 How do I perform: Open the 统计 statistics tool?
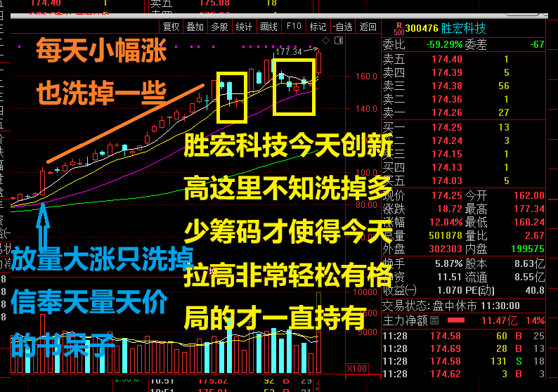[244, 27]
